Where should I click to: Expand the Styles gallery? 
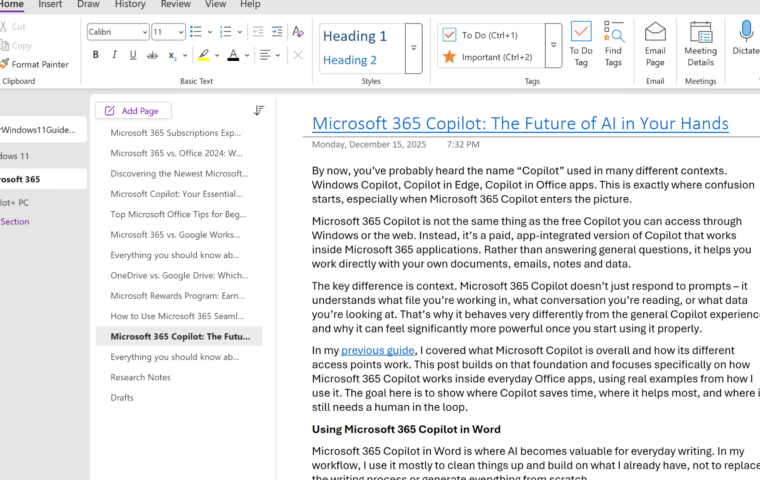coord(413,48)
